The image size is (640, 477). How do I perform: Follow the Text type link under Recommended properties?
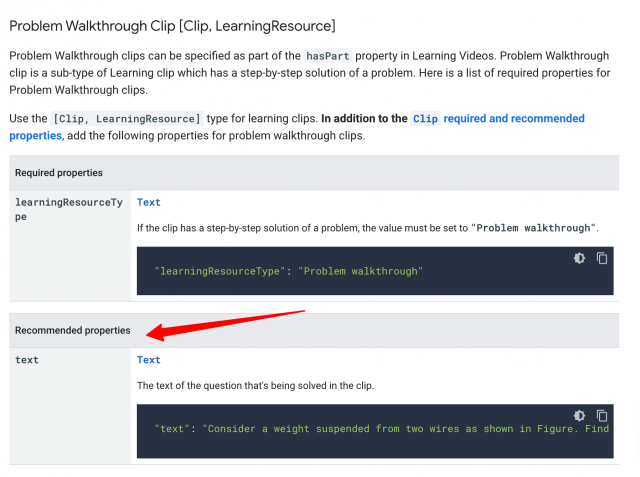pos(148,360)
